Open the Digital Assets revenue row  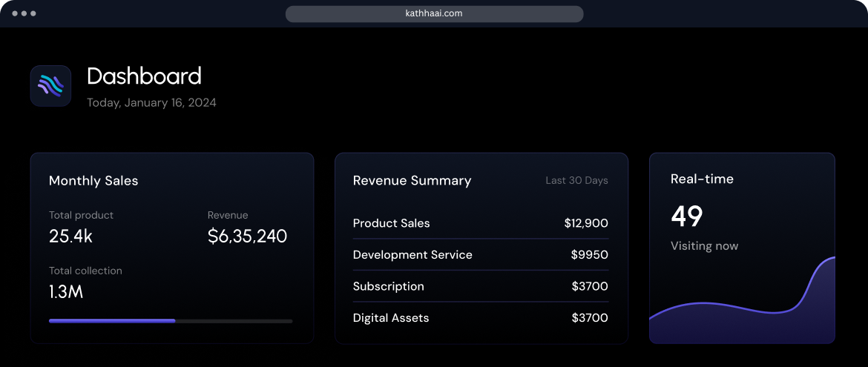(480, 318)
